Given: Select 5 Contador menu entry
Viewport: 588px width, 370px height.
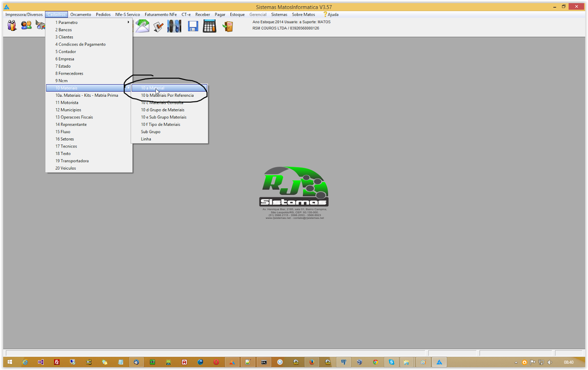Looking at the screenshot, I should pos(89,52).
